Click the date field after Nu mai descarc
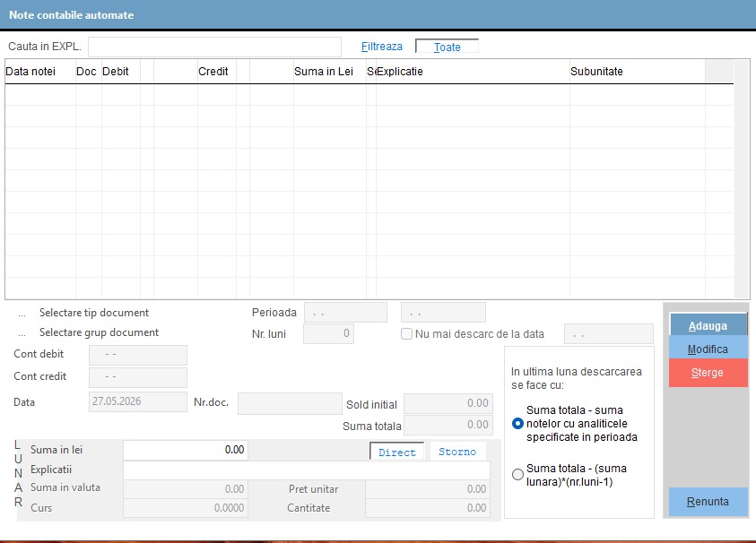Screen dimensions: 756x543 (x=608, y=334)
